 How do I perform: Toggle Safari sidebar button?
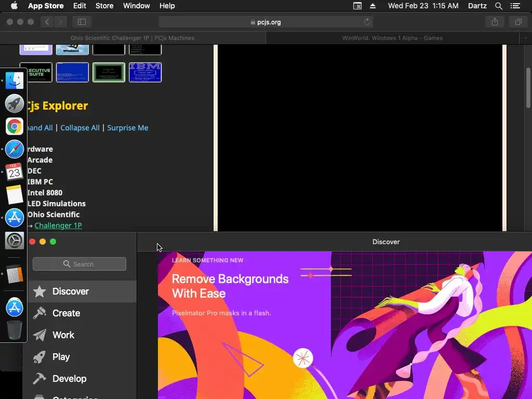[82, 22]
